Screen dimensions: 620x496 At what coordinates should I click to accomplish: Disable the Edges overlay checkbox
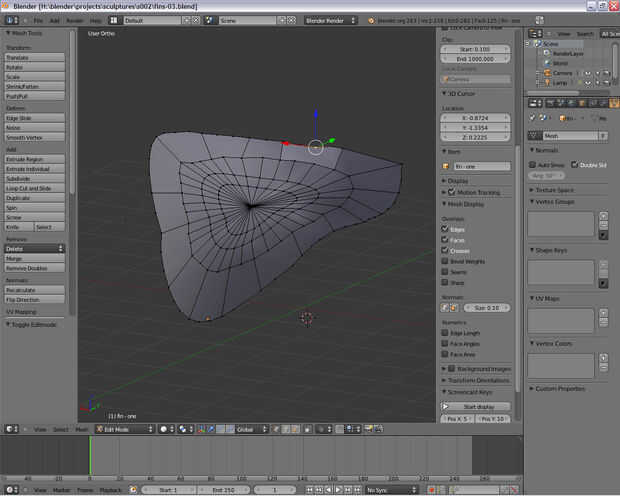(x=445, y=229)
